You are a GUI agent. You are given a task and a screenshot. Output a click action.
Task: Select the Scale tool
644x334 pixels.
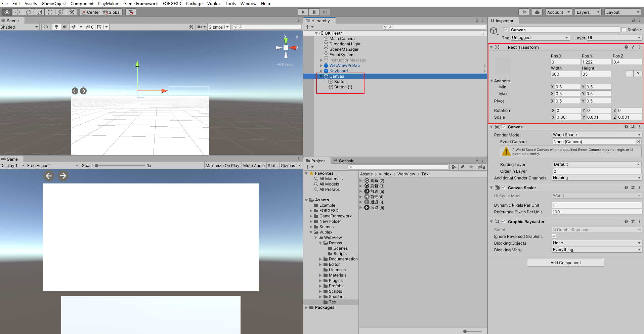click(39, 12)
